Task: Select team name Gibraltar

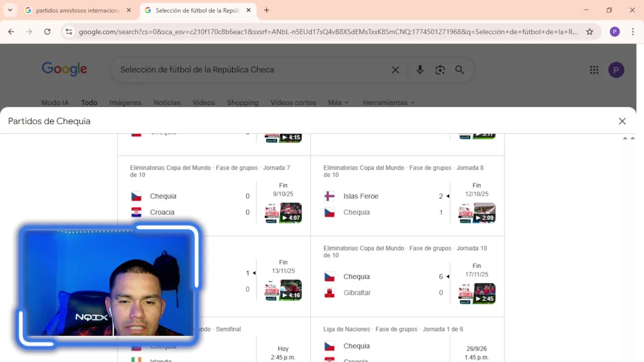Action: coord(357,293)
